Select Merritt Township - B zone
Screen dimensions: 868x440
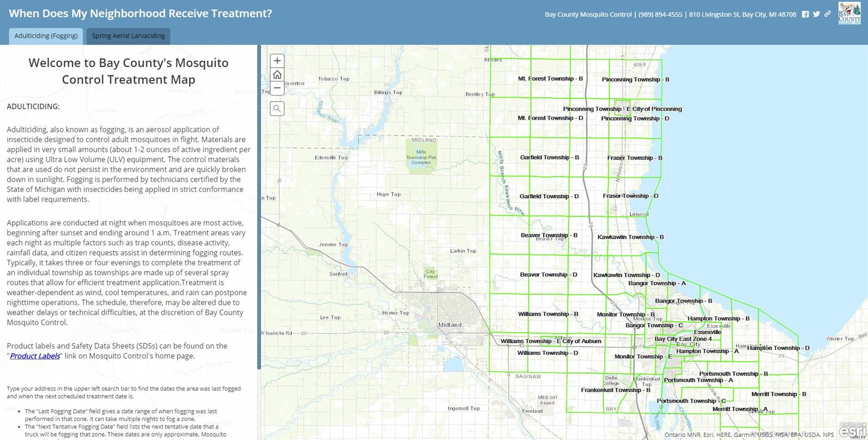tap(778, 394)
